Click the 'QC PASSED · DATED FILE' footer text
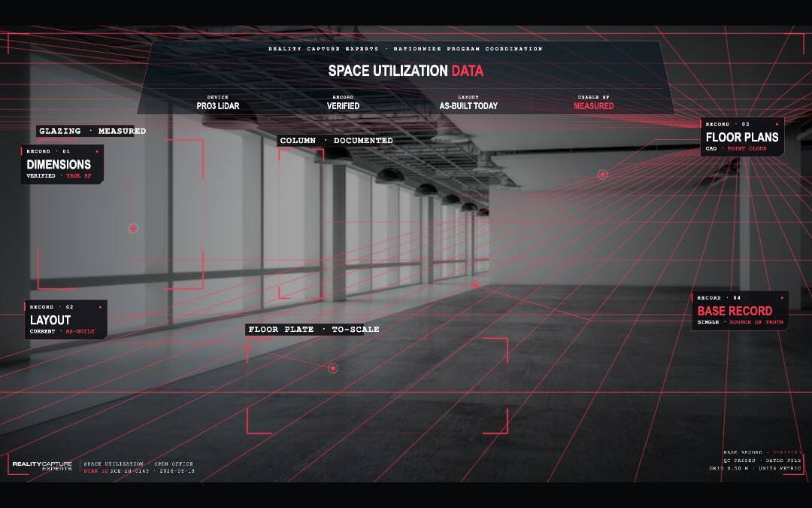The height and width of the screenshot is (508, 812). tap(762, 461)
